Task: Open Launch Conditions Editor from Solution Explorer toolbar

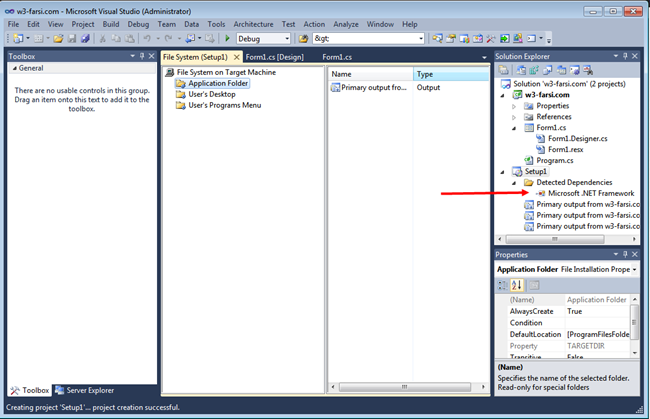Action: [588, 70]
